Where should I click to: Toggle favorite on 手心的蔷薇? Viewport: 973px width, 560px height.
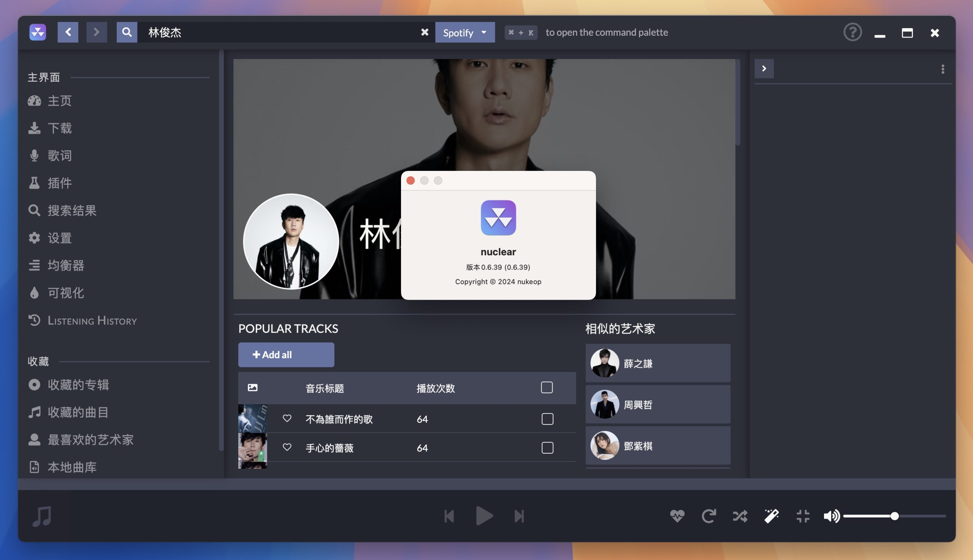click(x=287, y=447)
